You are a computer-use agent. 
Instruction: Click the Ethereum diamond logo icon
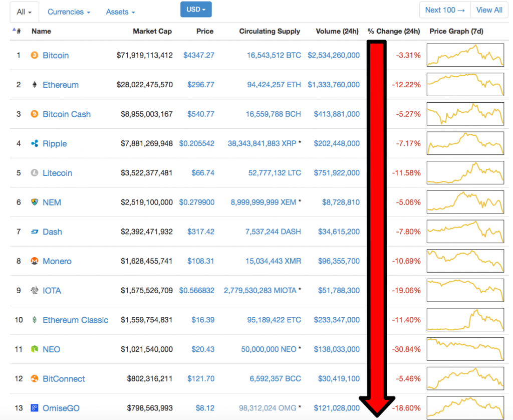pyautogui.click(x=35, y=85)
